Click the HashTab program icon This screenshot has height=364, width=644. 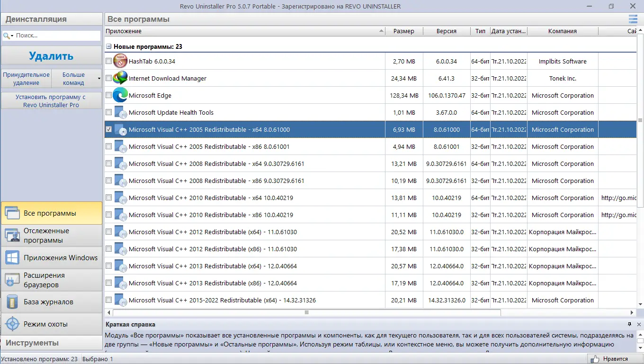coord(121,61)
